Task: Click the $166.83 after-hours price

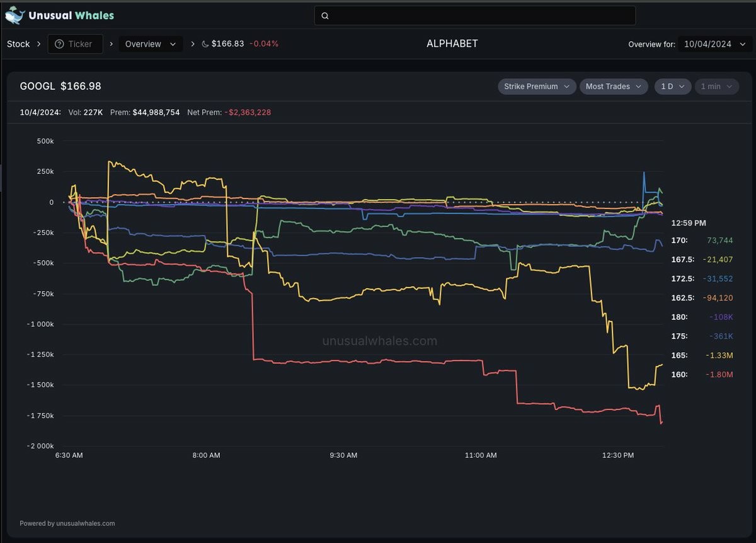Action: [227, 44]
